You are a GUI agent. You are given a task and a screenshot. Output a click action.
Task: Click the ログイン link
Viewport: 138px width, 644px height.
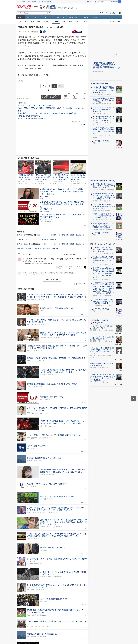[x=42, y=8]
